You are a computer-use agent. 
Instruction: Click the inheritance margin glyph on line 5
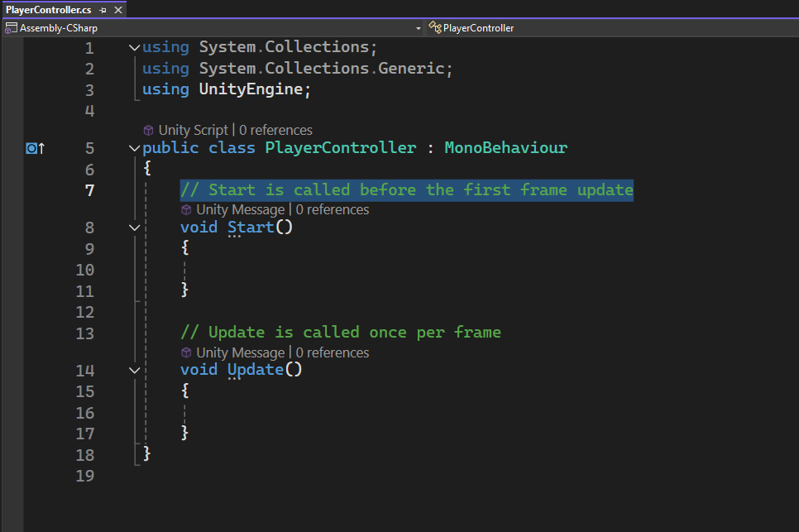(x=35, y=148)
